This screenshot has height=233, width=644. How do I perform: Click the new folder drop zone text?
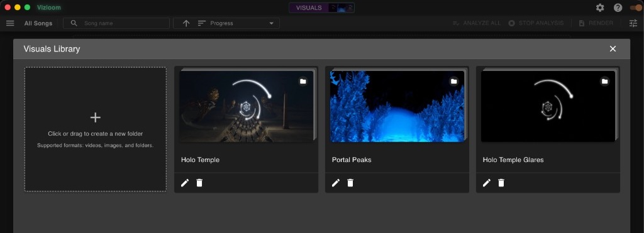tap(96, 134)
